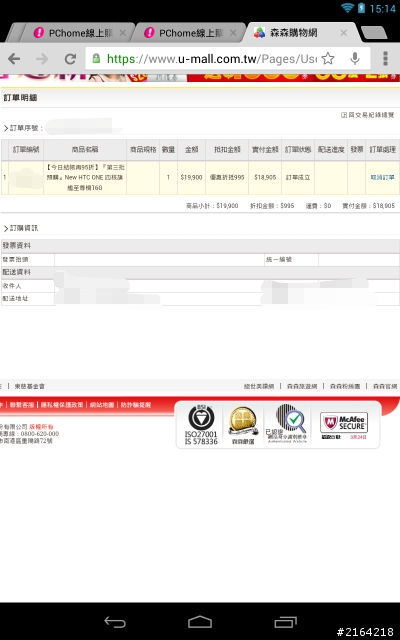Click the 訂單成立 status cell
This screenshot has width=400, height=640.
298,178
